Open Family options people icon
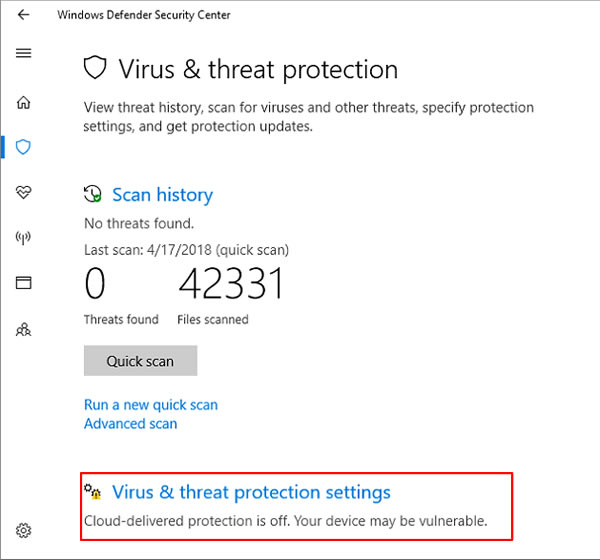This screenshot has width=600, height=560. click(x=23, y=329)
